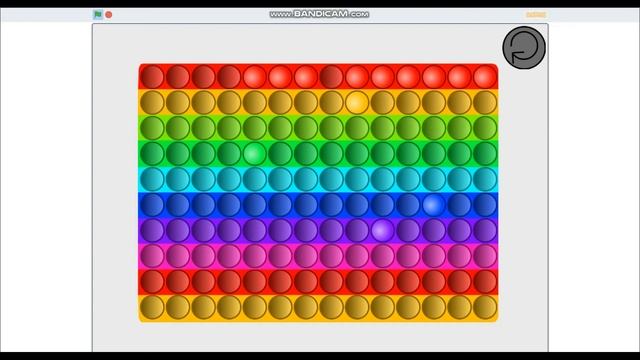Pop the last bubble in the dark green row
The width and height of the screenshot is (640, 360).
click(x=485, y=153)
